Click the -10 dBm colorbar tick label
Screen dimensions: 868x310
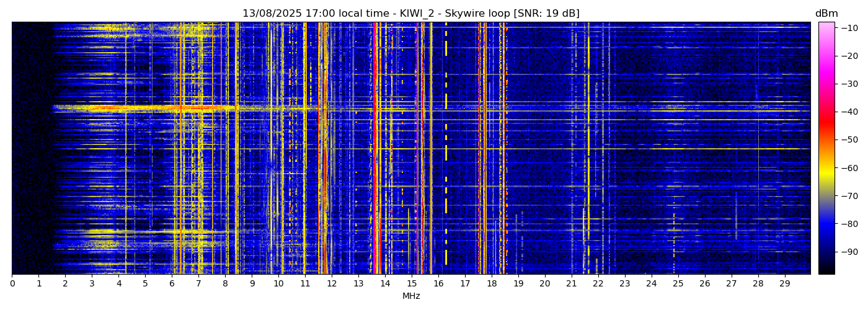(x=848, y=28)
